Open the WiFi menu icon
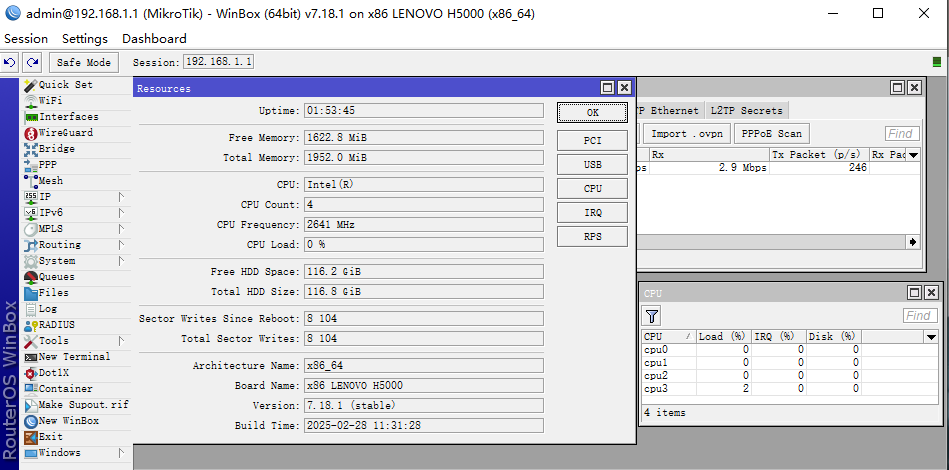Screen dimensions: 949x470 pyautogui.click(x=31, y=101)
